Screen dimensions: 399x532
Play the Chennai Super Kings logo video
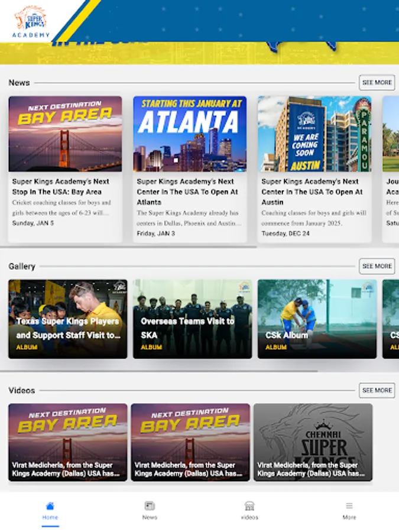(x=313, y=442)
